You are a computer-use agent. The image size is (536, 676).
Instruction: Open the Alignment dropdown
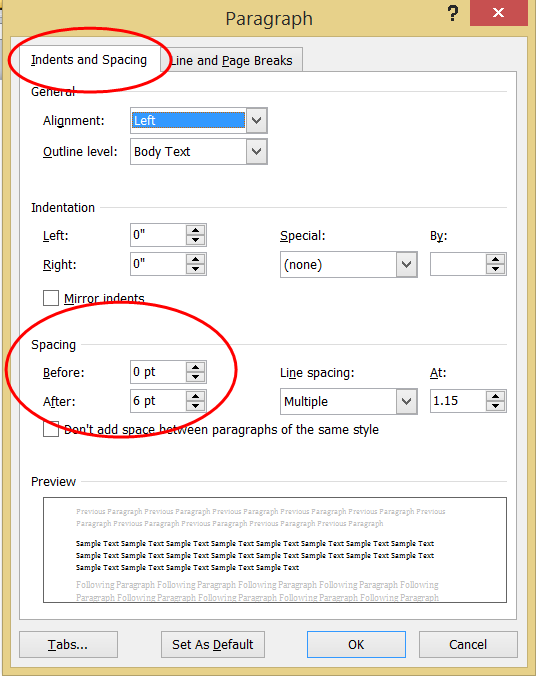(257, 120)
